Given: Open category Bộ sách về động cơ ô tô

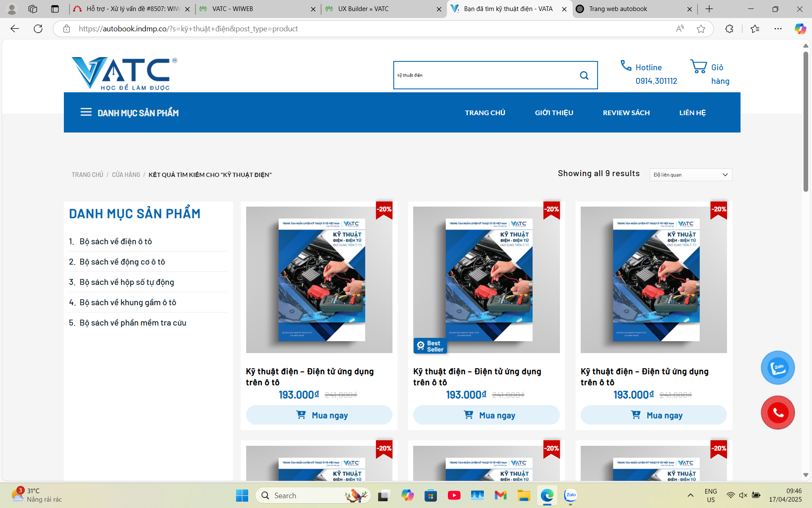Looking at the screenshot, I should (x=122, y=262).
